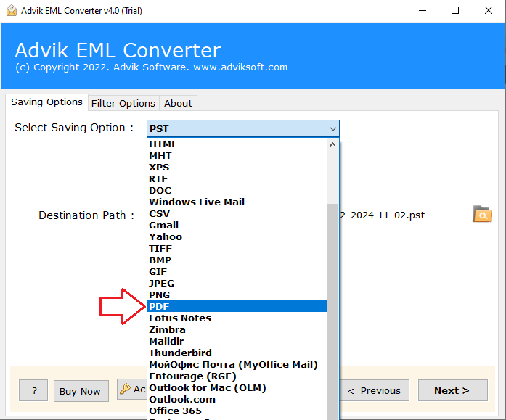
Task: Choose Outlook for Mac (OLM)
Action: 237,388
